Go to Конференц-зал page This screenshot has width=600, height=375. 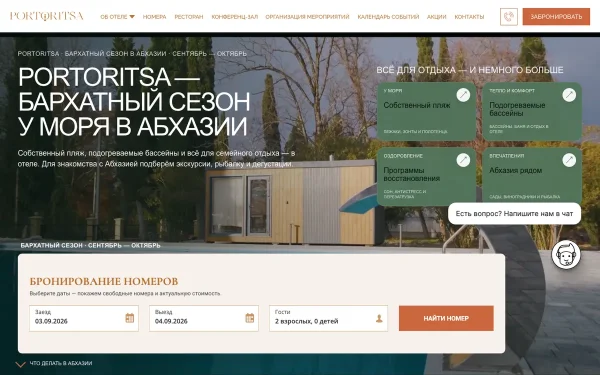235,17
